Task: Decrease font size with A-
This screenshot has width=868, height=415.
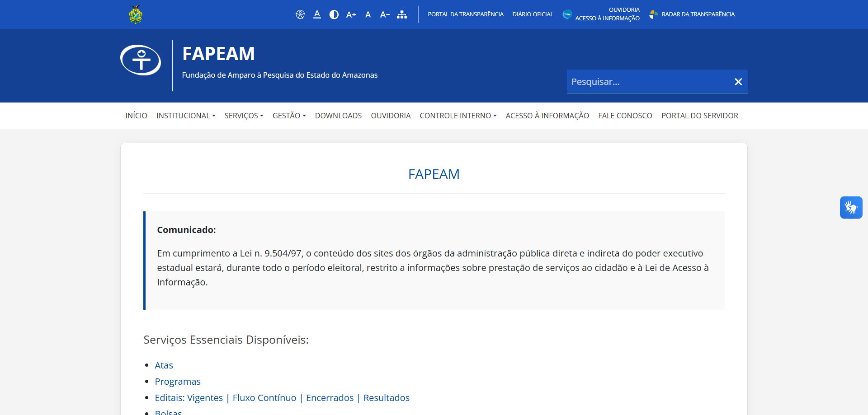Action: [385, 14]
